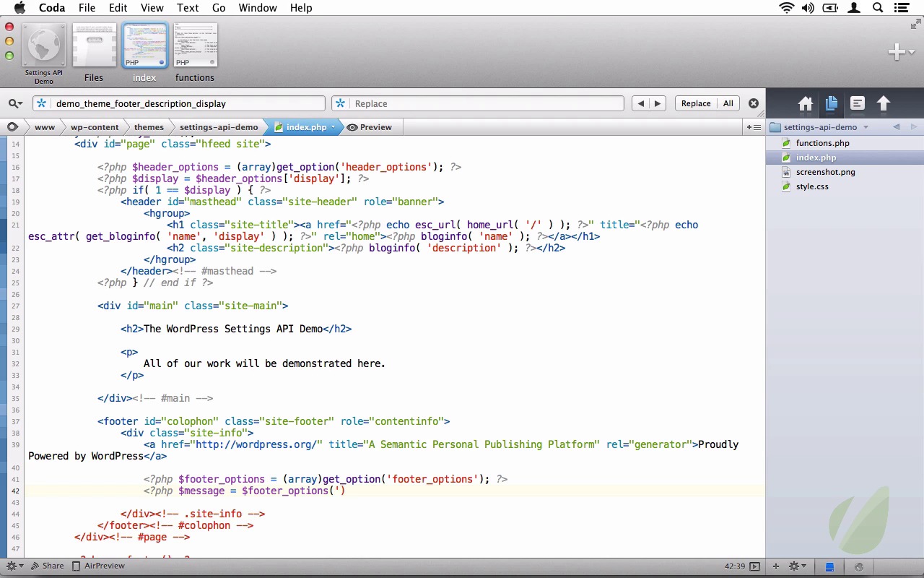
Task: Add a file with sidebar plus button
Action: pyautogui.click(x=776, y=566)
